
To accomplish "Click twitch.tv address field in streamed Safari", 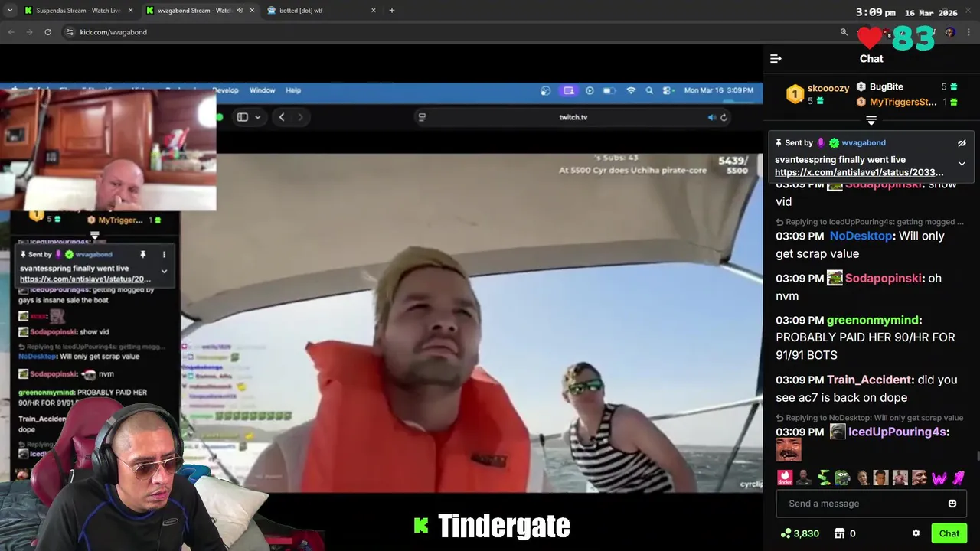I will coord(573,117).
